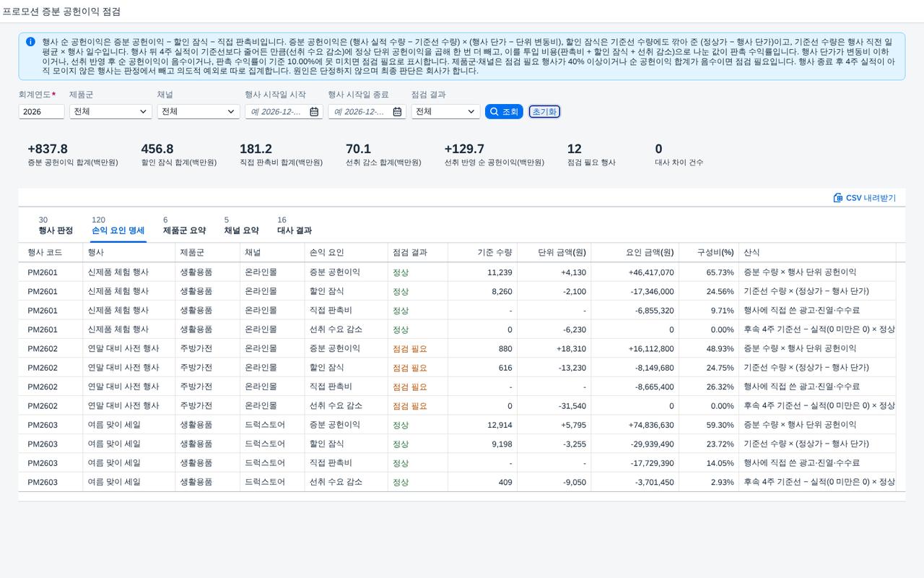The width and height of the screenshot is (924, 578).
Task: Click the CSV 내려받기 link
Action: tap(865, 198)
